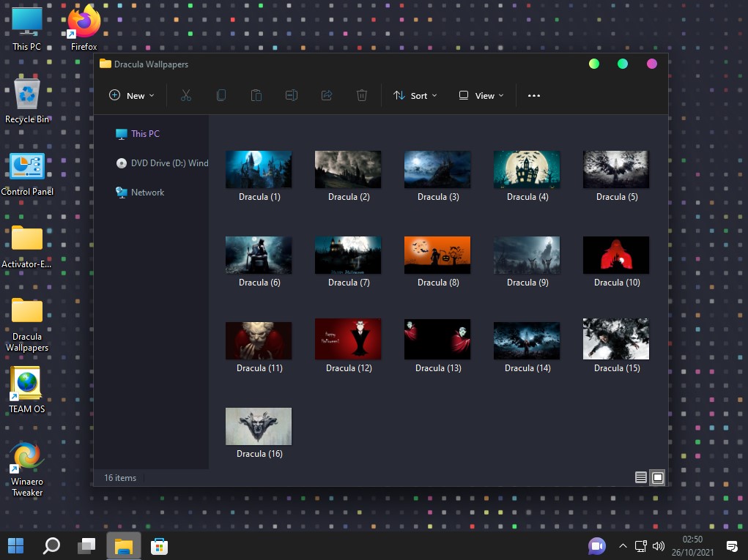Open the View dropdown
Image resolution: width=748 pixels, height=560 pixels.
pyautogui.click(x=481, y=95)
